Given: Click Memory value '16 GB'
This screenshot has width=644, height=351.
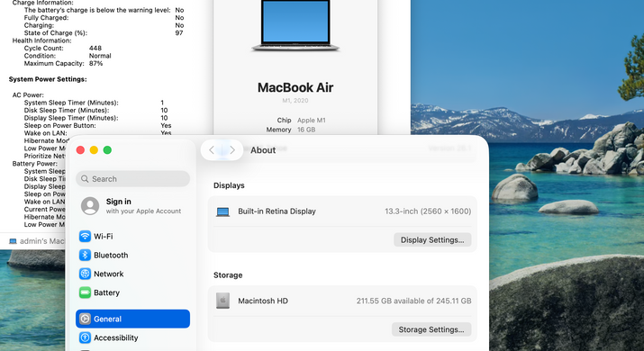Looking at the screenshot, I should (306, 130).
